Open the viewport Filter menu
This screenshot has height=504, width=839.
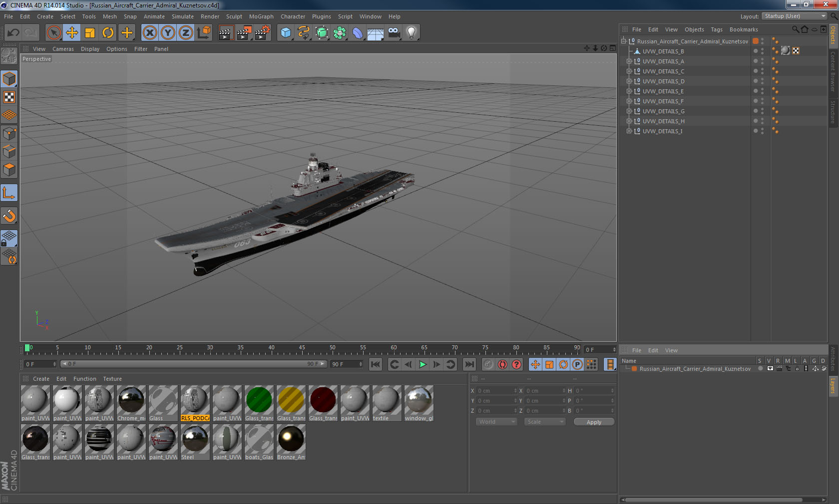[141, 49]
